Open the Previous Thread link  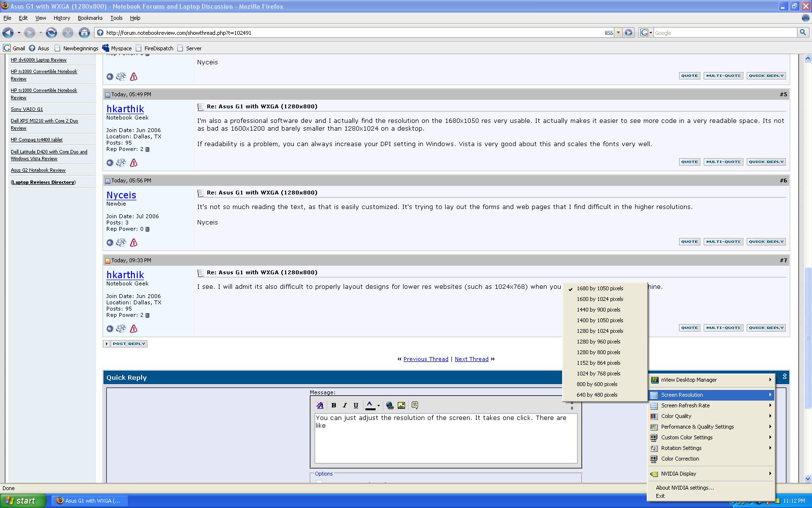(426, 359)
